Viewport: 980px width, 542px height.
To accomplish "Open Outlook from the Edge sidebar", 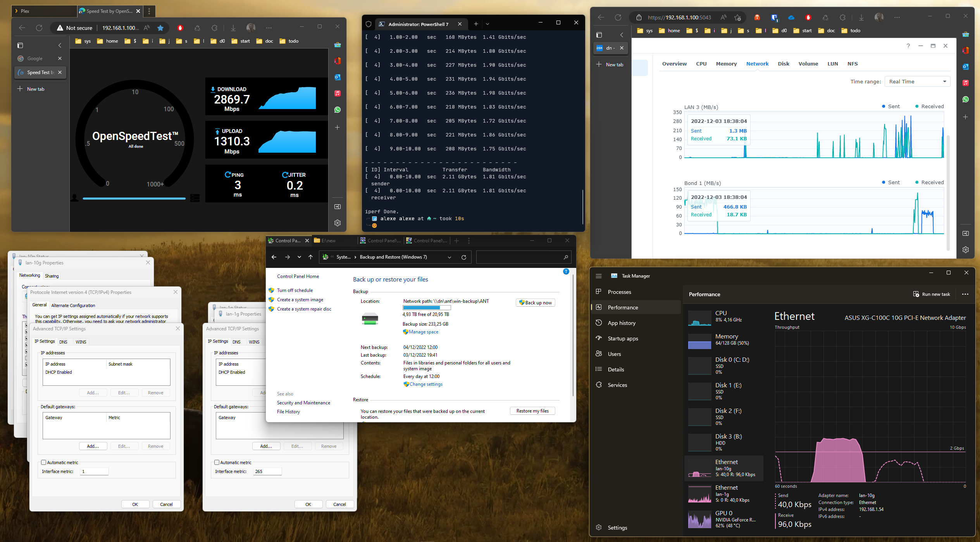I will [338, 76].
